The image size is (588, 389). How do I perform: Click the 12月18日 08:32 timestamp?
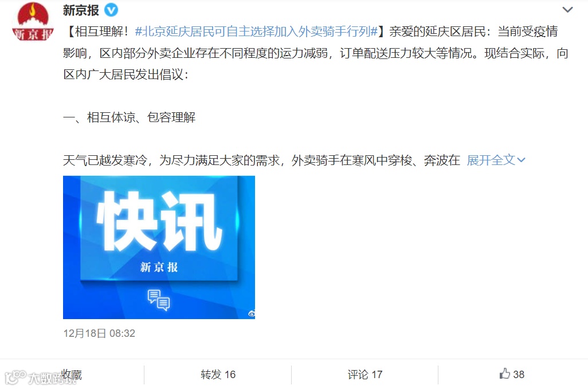click(99, 333)
